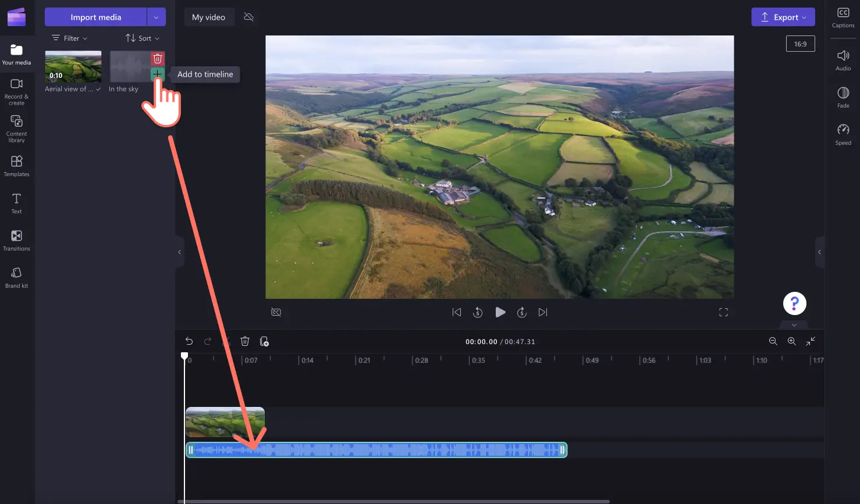Open Brand kit tab
The height and width of the screenshot is (504, 860).
[x=16, y=277]
